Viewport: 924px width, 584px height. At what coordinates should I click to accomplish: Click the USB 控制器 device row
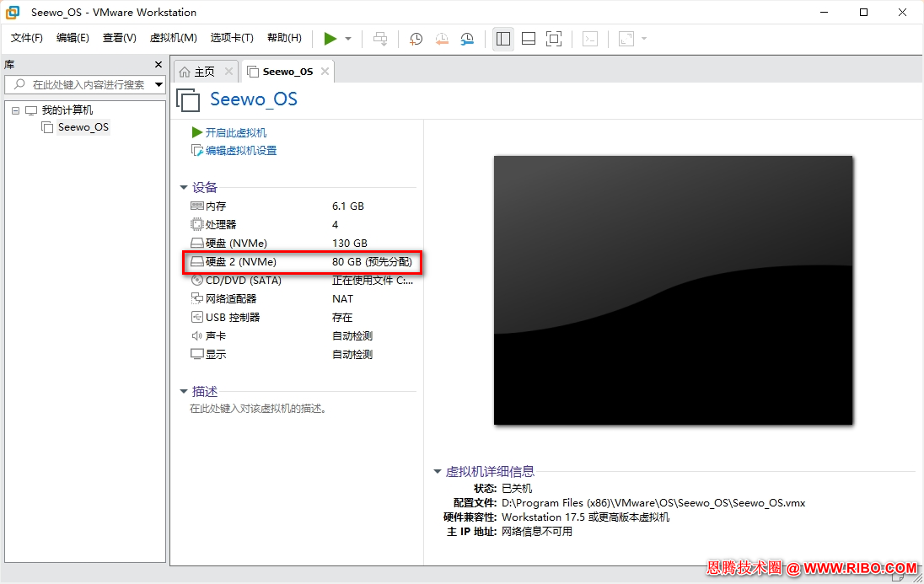pyautogui.click(x=303, y=317)
